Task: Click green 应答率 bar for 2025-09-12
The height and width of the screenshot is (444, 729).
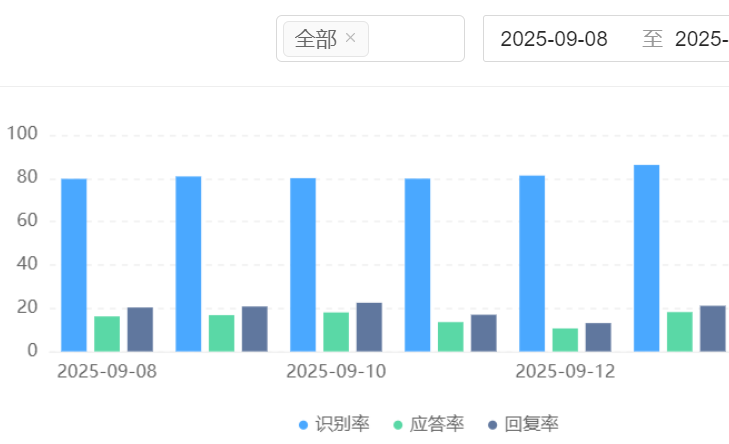Action: click(x=565, y=340)
